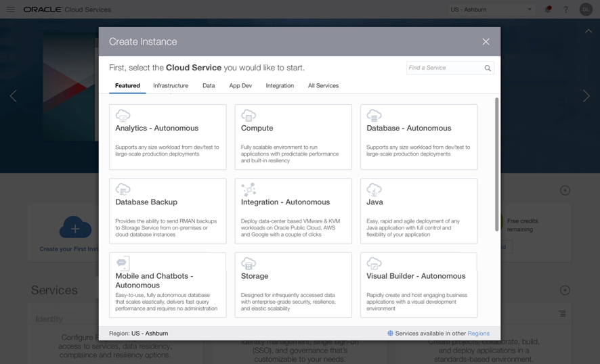600x364 pixels.
Task: Select the Analytics - Autonomous title
Action: click(157, 128)
